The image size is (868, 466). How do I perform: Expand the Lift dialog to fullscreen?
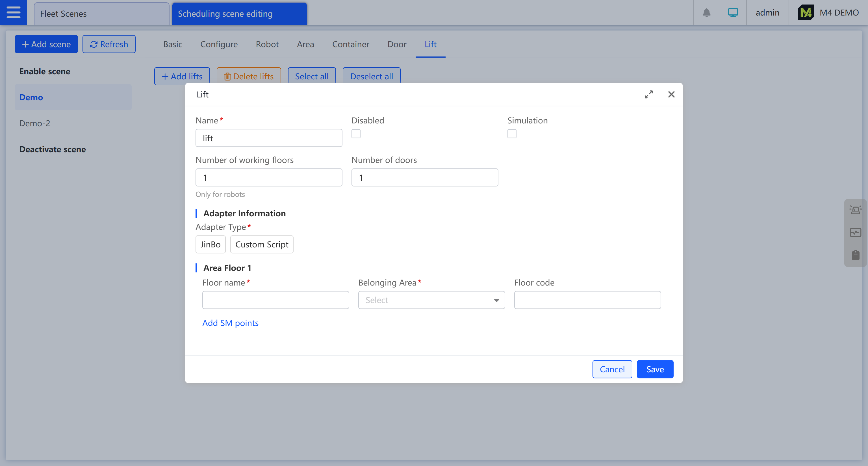(648, 95)
